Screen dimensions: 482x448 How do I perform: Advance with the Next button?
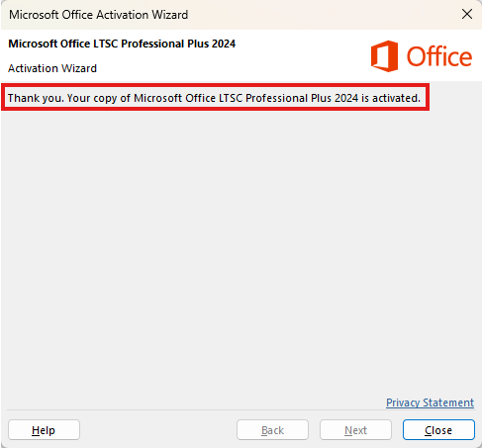click(355, 430)
